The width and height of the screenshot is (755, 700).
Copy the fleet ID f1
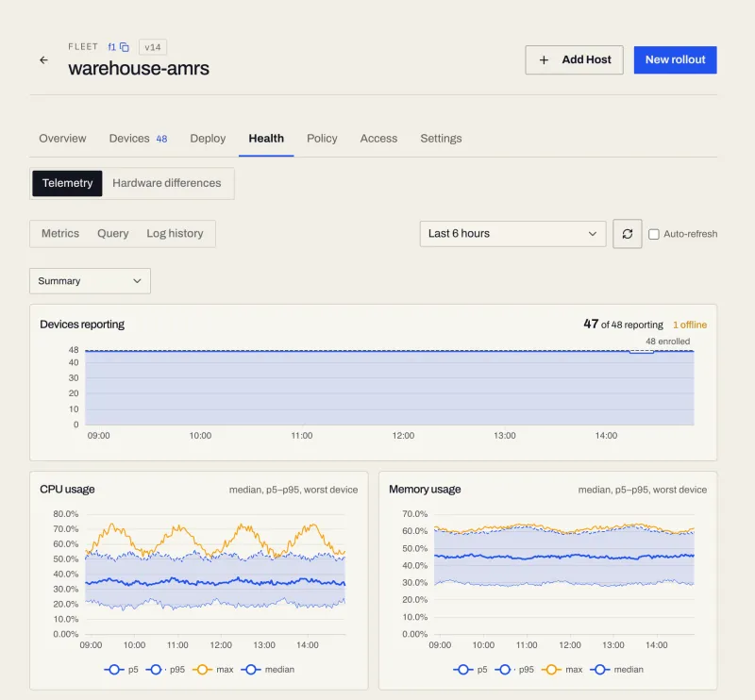click(x=125, y=47)
